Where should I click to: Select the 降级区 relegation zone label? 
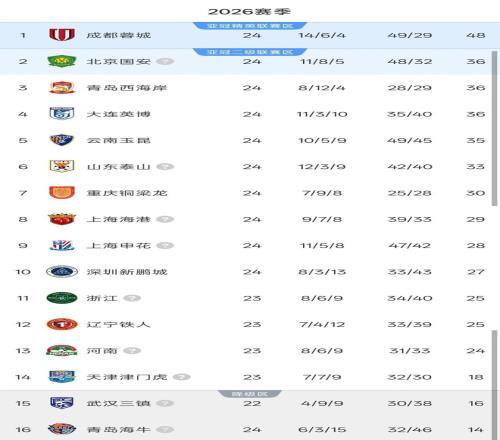coord(250,394)
